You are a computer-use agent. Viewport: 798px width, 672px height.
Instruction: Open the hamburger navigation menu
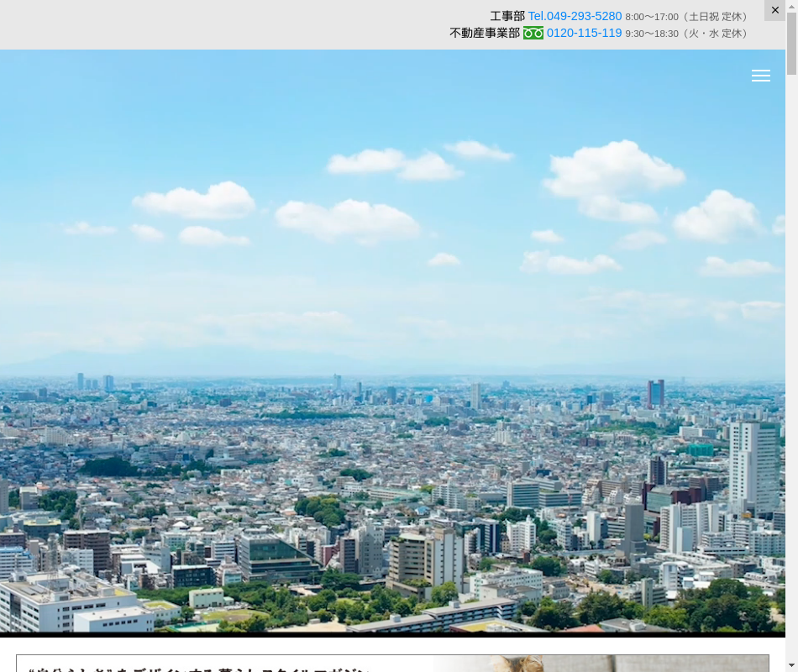tap(760, 76)
